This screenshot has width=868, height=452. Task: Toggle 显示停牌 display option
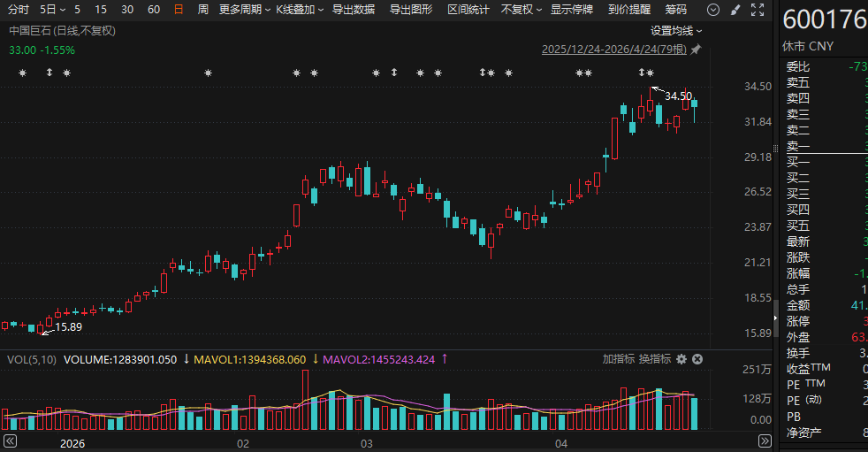[x=573, y=10]
